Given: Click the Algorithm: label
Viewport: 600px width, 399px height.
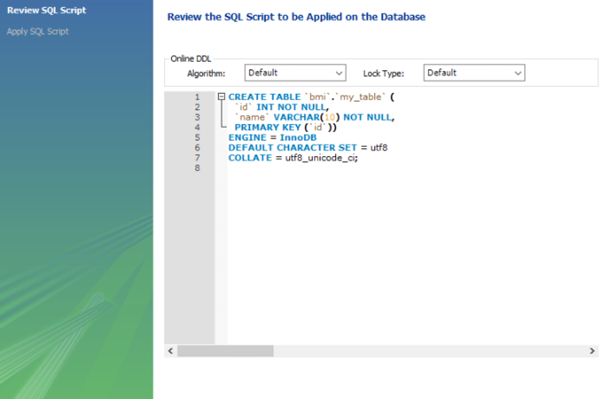Looking at the screenshot, I should (x=206, y=73).
